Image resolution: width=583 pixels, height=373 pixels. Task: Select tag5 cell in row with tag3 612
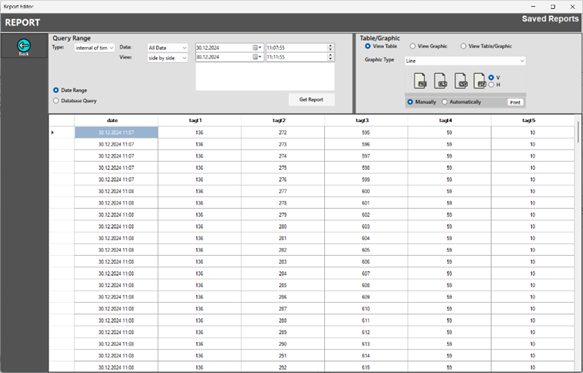click(x=532, y=332)
